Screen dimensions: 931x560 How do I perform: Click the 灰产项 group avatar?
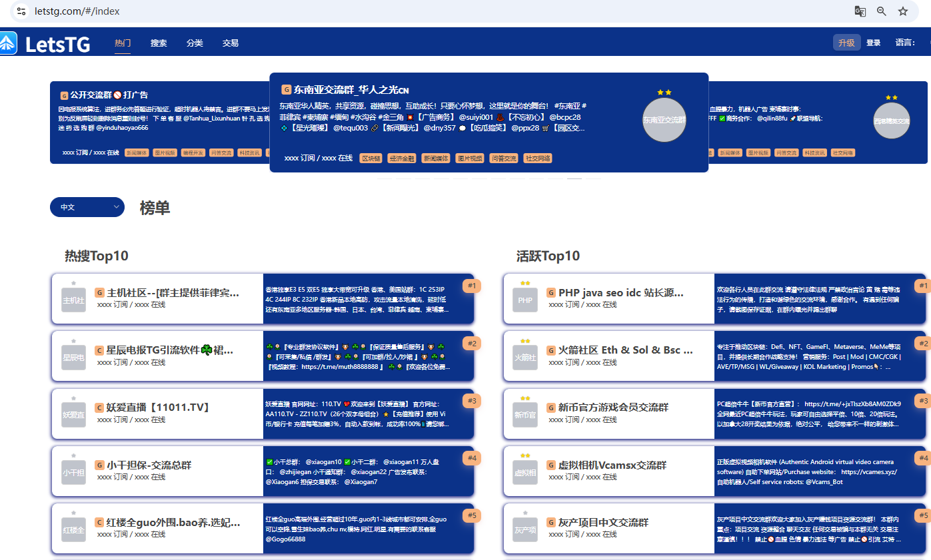[525, 531]
